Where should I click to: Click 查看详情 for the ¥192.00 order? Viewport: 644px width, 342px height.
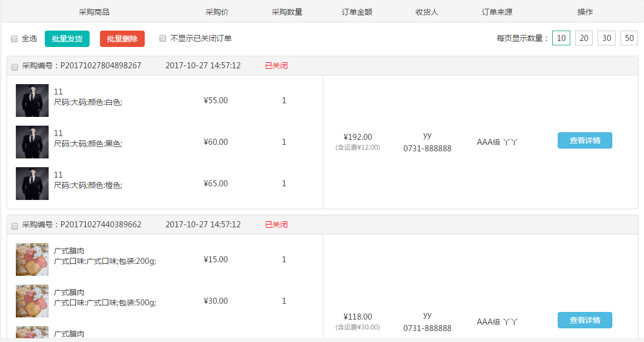(584, 140)
